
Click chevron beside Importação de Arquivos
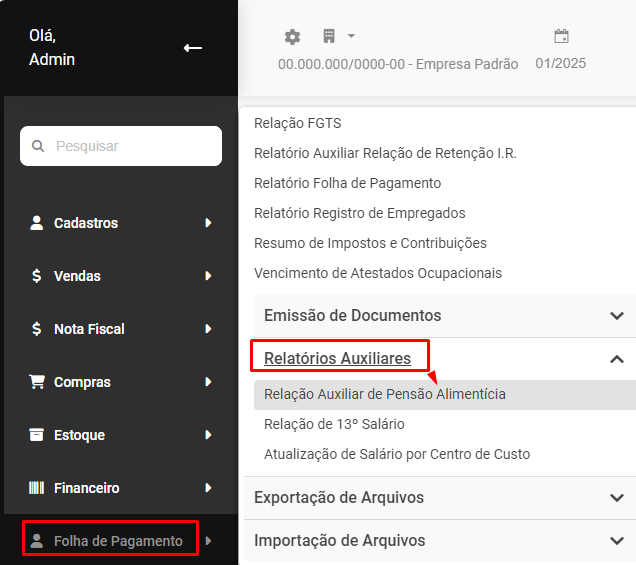(x=617, y=541)
